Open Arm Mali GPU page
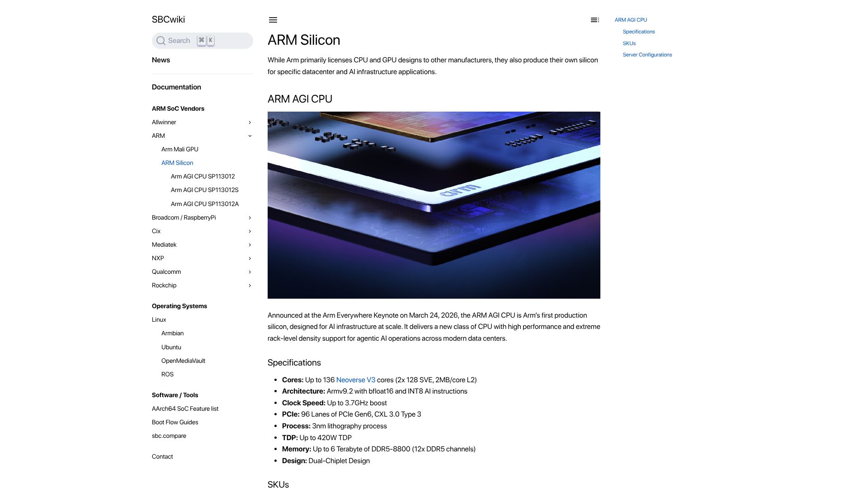Screen dimensions: 868x488 pos(180,150)
